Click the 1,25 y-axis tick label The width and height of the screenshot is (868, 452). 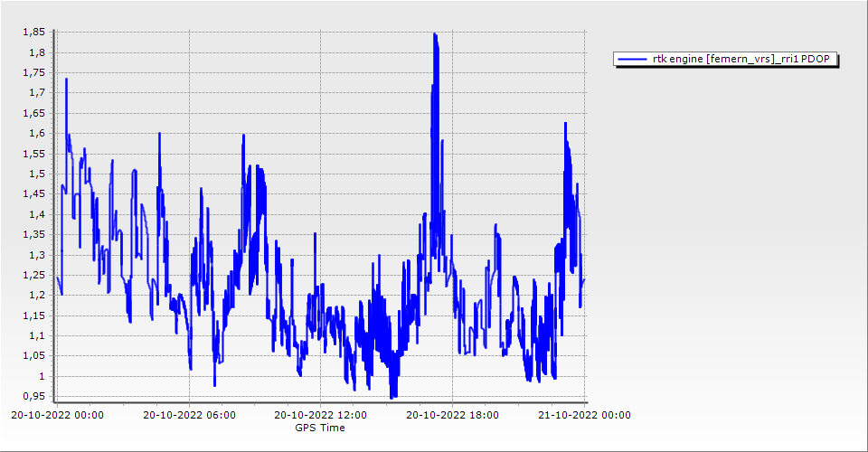coord(33,275)
